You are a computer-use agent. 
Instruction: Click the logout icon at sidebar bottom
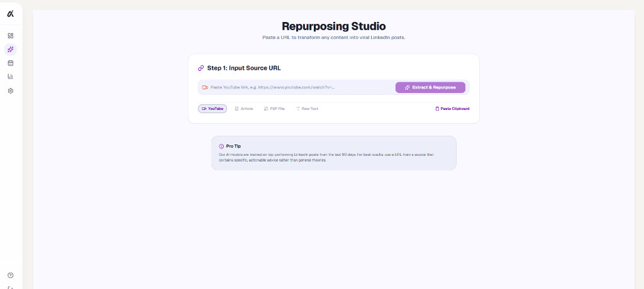11,287
